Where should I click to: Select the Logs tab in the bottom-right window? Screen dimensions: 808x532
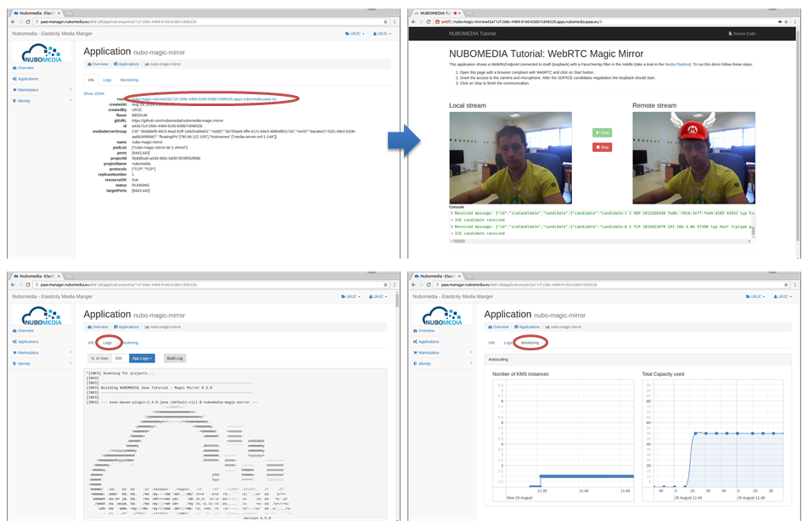508,343
